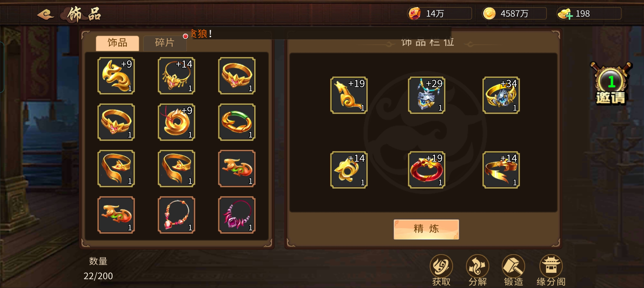This screenshot has height=288, width=644.
Task: Pick the purple gem necklace in inventory
Action: tap(237, 215)
